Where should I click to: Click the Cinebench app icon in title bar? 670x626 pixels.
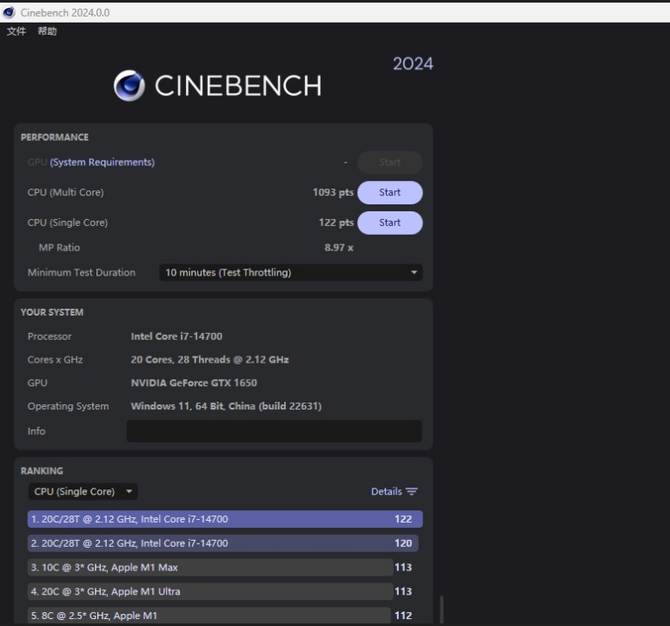tap(9, 12)
